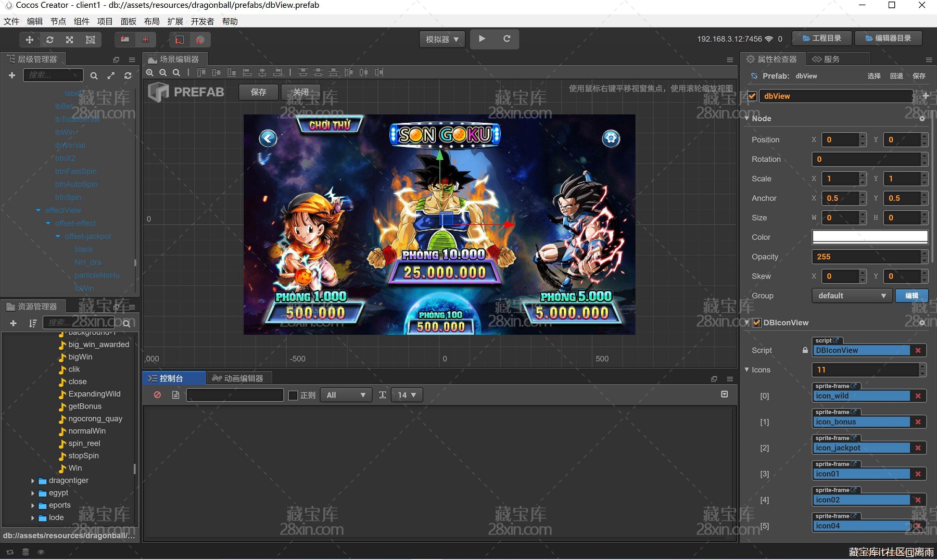
Task: Increase Position X with stepper arrow
Action: [863, 136]
